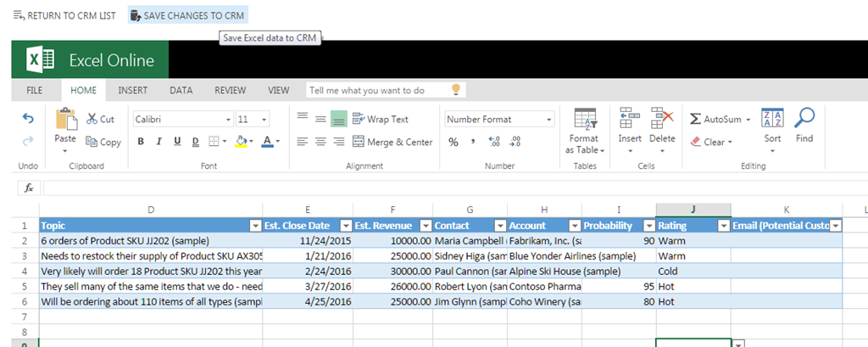The image size is (868, 347).
Task: Toggle Bold formatting
Action: click(141, 142)
